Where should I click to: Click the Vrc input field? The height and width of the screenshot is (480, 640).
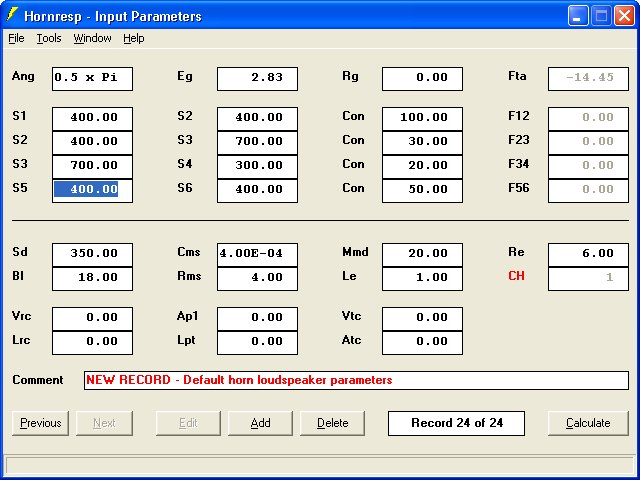pyautogui.click(x=92, y=319)
